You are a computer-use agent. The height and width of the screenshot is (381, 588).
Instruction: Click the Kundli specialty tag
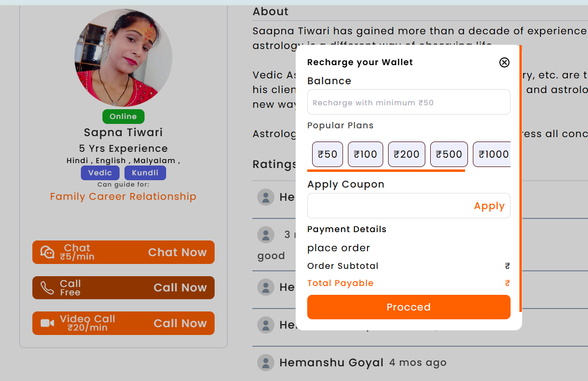point(145,173)
